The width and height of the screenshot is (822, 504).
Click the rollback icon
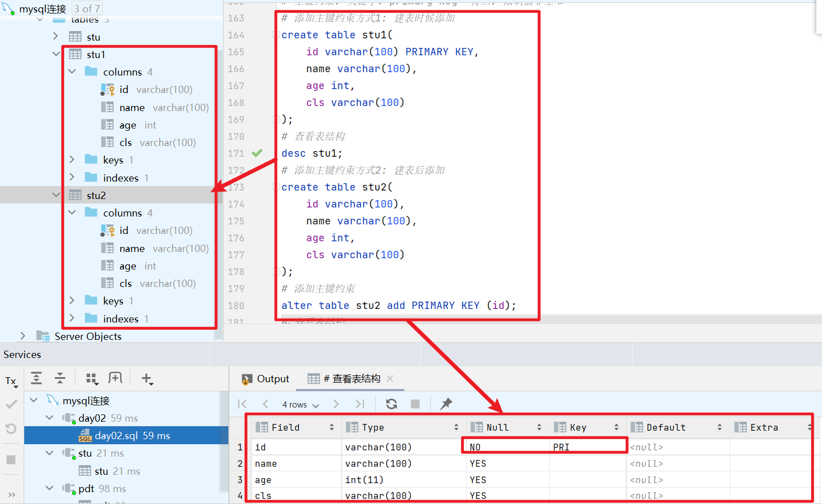click(x=11, y=429)
